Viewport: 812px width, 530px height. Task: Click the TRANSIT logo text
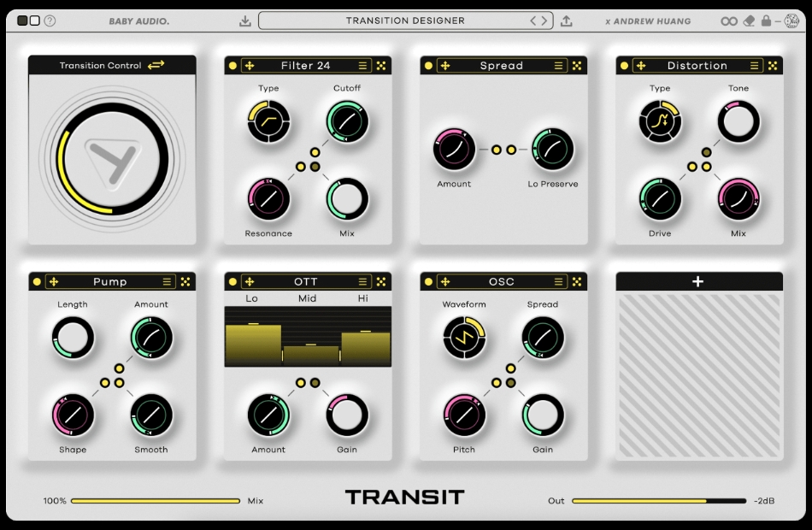[405, 498]
